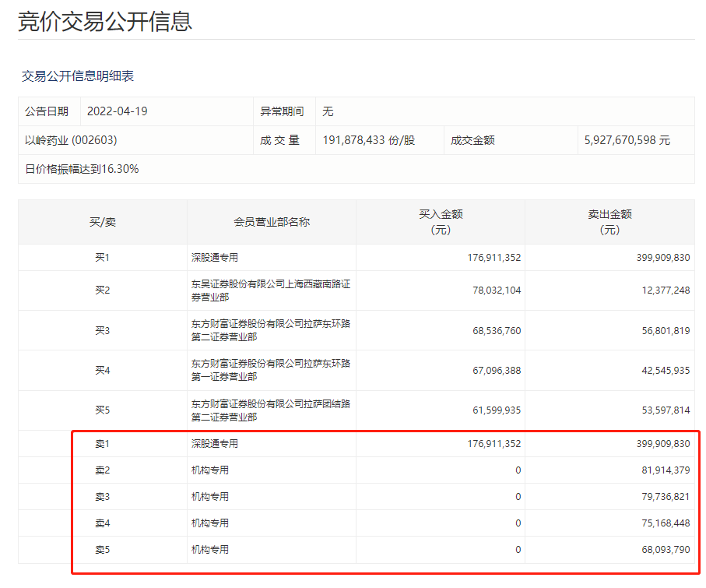Open 东吴证券上海西藏南路证券营业部 in row 买2
Viewport: 706px width, 588px height.
click(x=271, y=290)
